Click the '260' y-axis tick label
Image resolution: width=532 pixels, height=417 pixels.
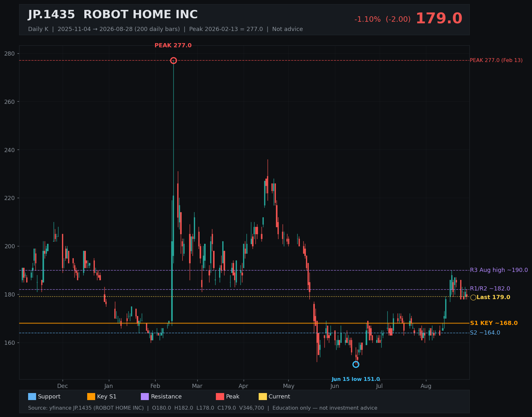[x=10, y=102]
